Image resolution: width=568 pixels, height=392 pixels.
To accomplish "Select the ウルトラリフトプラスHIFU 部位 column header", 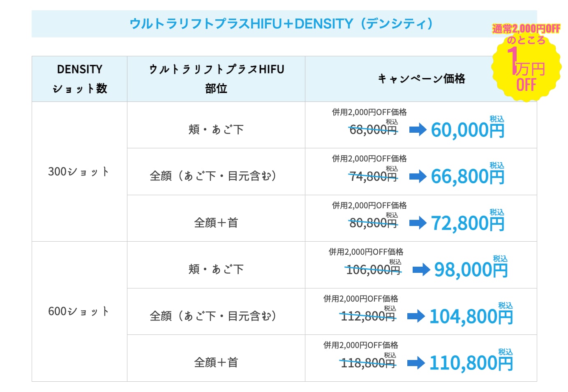I will pyautogui.click(x=216, y=79).
